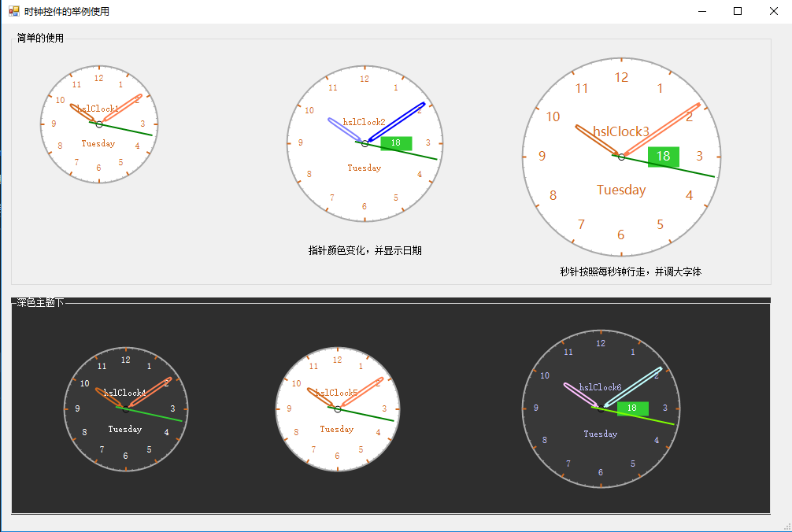Click the white hslClock5 clock in dark panel
Image resolution: width=792 pixels, height=532 pixels.
pyautogui.click(x=338, y=409)
